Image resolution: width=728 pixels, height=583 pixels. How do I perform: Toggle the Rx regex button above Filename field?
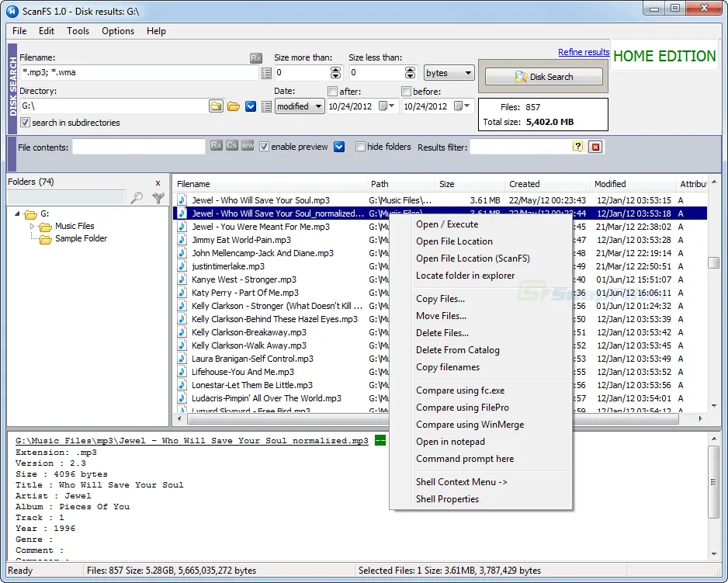256,58
